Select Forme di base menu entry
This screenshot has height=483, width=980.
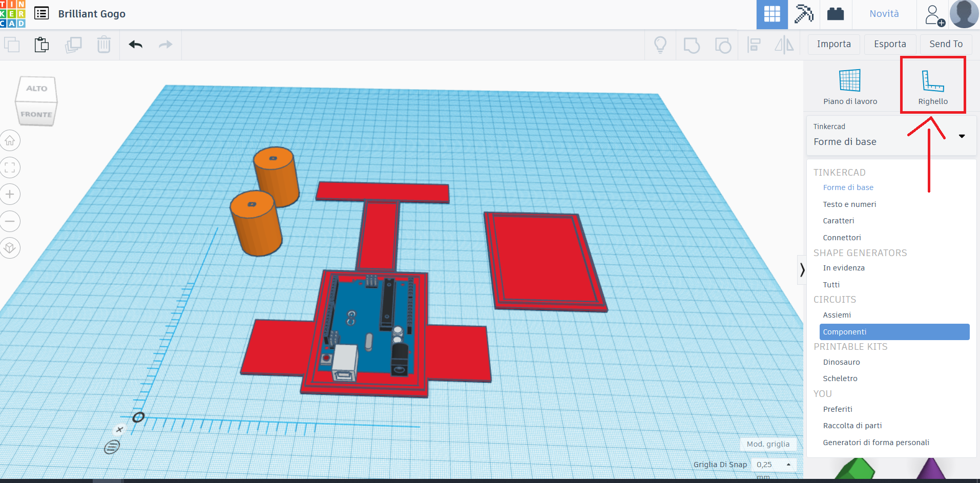point(848,187)
